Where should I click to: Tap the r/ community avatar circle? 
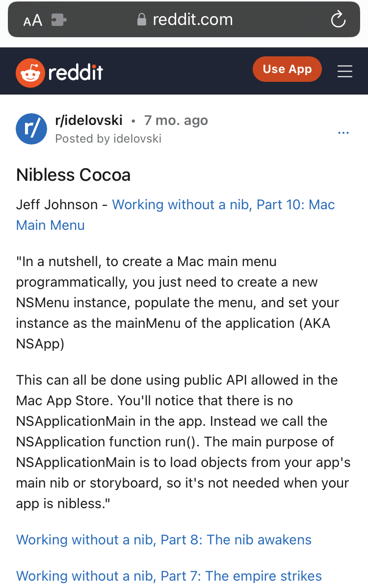[x=31, y=129]
